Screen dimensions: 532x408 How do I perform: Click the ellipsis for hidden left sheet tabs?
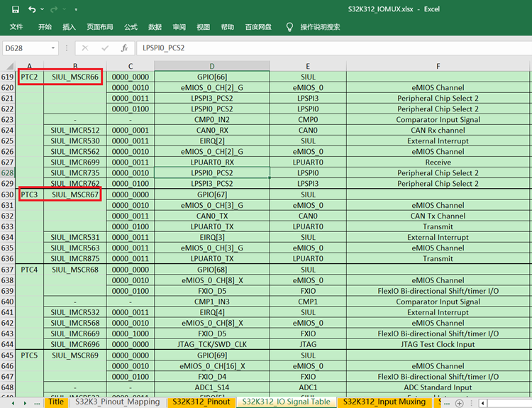pos(37,404)
